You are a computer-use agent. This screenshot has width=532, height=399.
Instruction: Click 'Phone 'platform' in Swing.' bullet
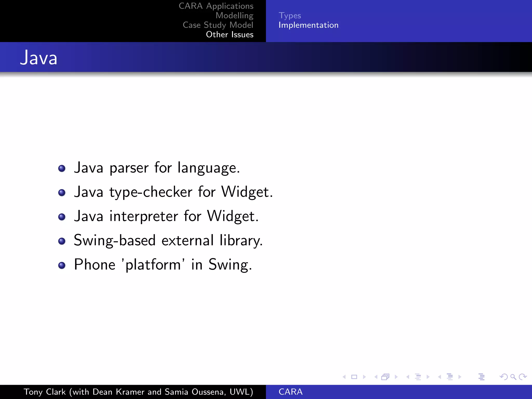163,265
